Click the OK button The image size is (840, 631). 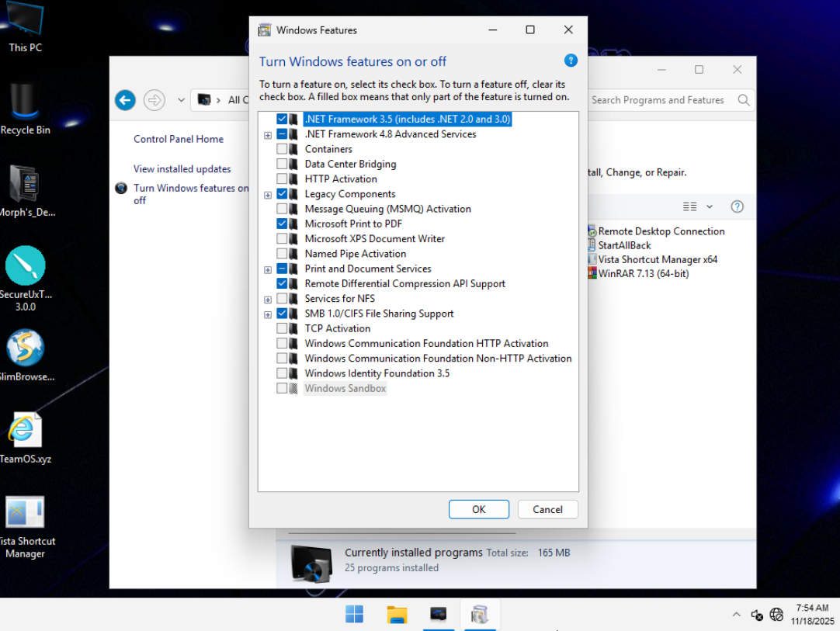478,509
